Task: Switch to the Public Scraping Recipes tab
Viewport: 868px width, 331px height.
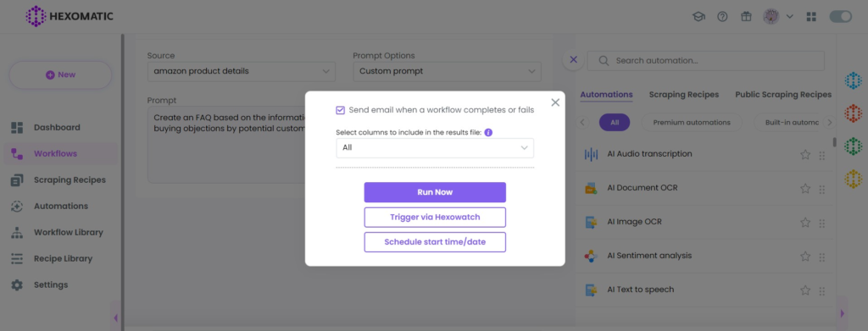Action: pyautogui.click(x=783, y=95)
